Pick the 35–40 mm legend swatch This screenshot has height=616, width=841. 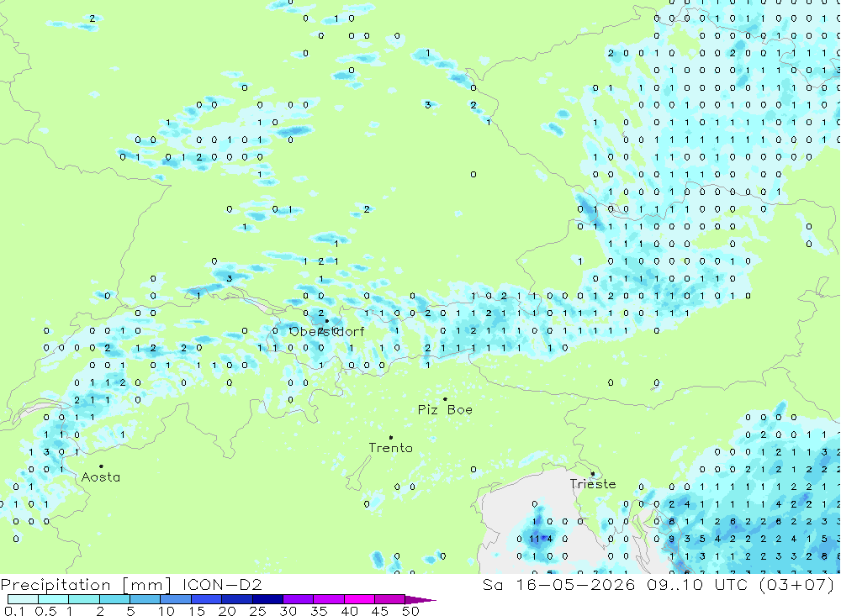[x=329, y=599]
